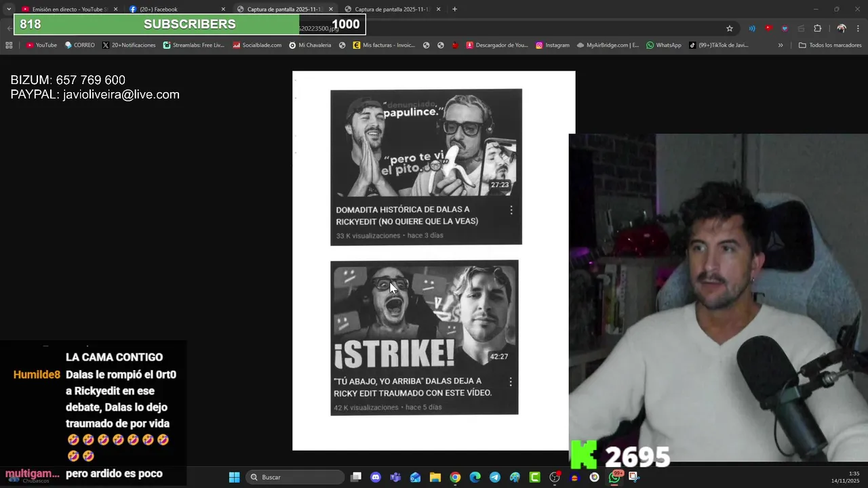Viewport: 868px width, 488px height.
Task: Click the red YouTube heart extension icon
Action: tap(768, 28)
